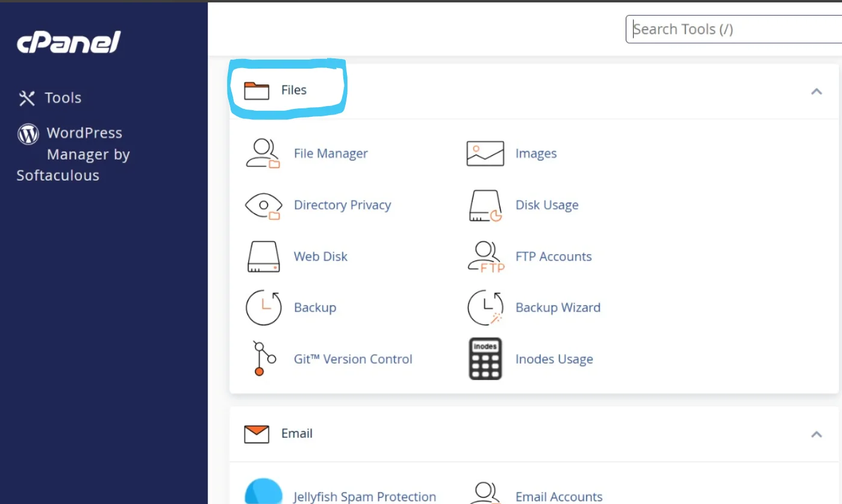This screenshot has height=504, width=842.
Task: Click the Files folder section icon
Action: pyautogui.click(x=257, y=90)
